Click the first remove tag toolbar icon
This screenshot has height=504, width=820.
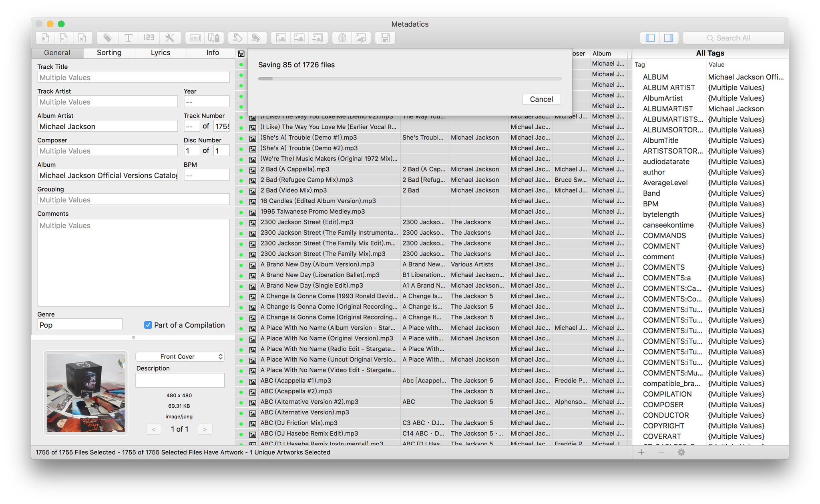coord(237,38)
